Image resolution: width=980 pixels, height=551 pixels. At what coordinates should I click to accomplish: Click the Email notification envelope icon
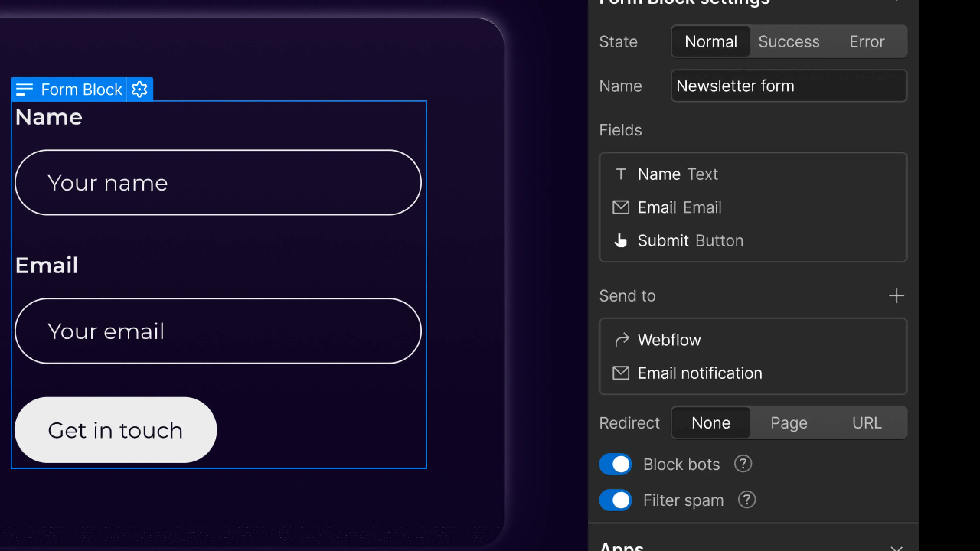coord(621,373)
